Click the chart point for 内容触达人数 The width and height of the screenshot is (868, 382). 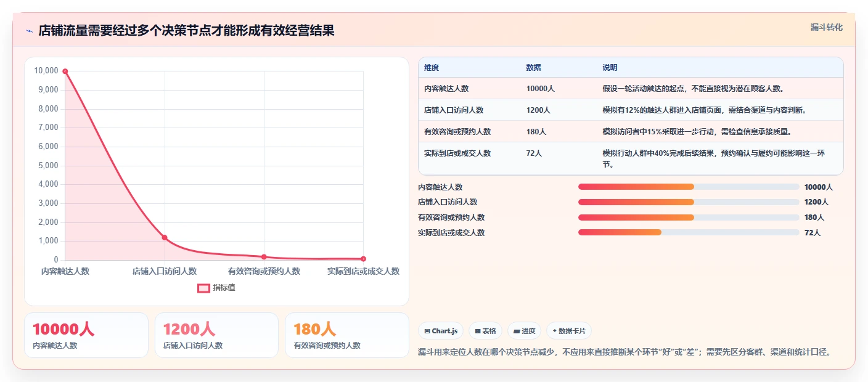tap(65, 71)
